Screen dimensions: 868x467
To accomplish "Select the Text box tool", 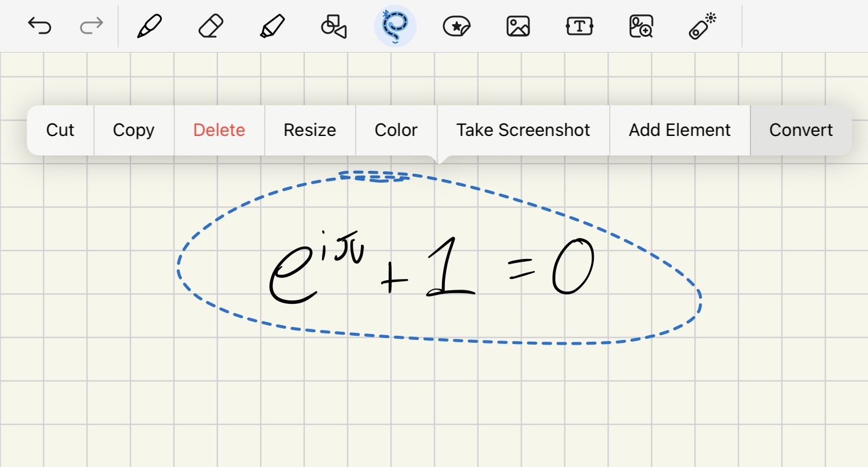I will (580, 26).
